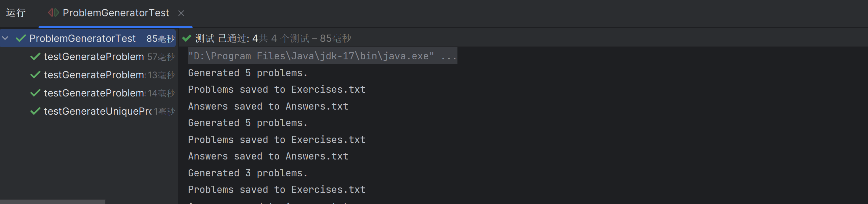Click green checkmark in the 测试 已通过 status bar

click(x=187, y=38)
